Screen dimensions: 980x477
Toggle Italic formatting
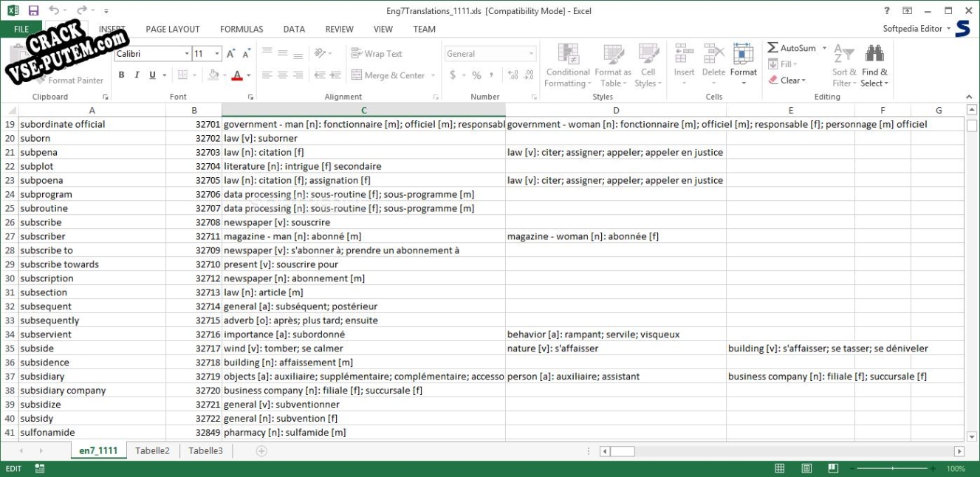pyautogui.click(x=137, y=75)
